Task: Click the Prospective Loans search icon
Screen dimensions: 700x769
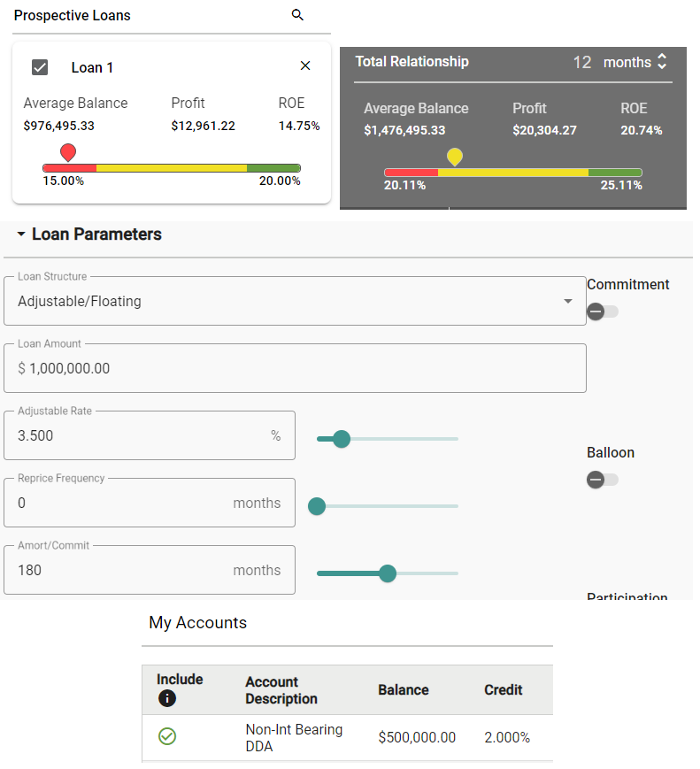Action: tap(297, 15)
